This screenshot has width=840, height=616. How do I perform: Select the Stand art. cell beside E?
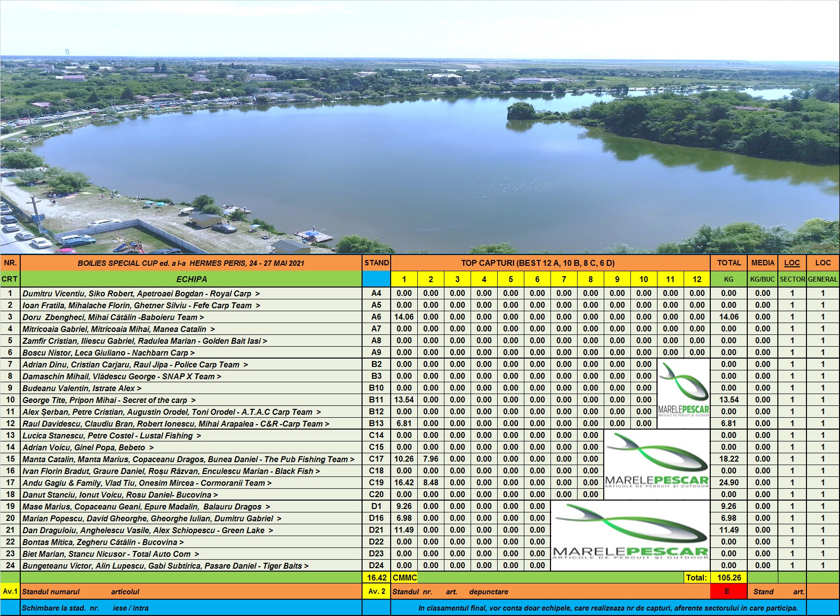coord(777,591)
